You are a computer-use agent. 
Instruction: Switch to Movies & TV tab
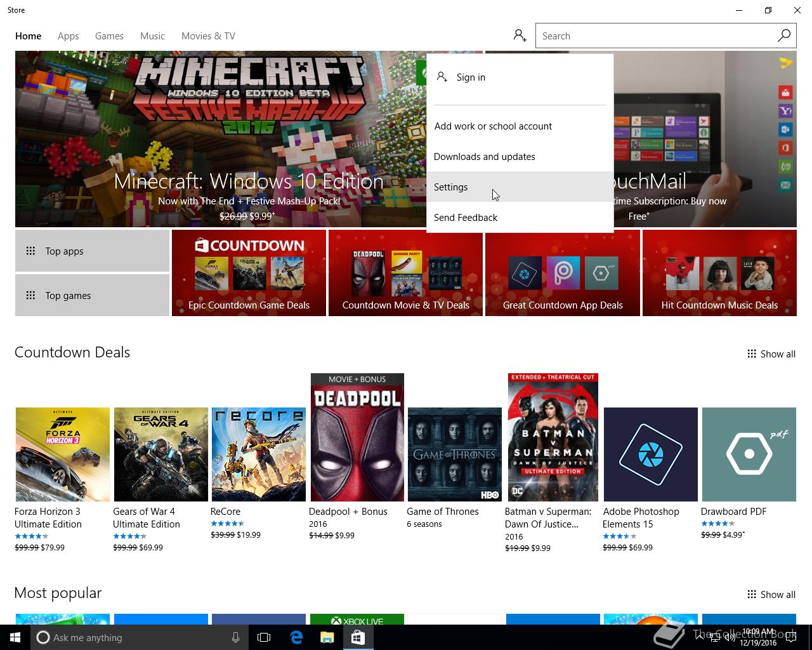(208, 36)
